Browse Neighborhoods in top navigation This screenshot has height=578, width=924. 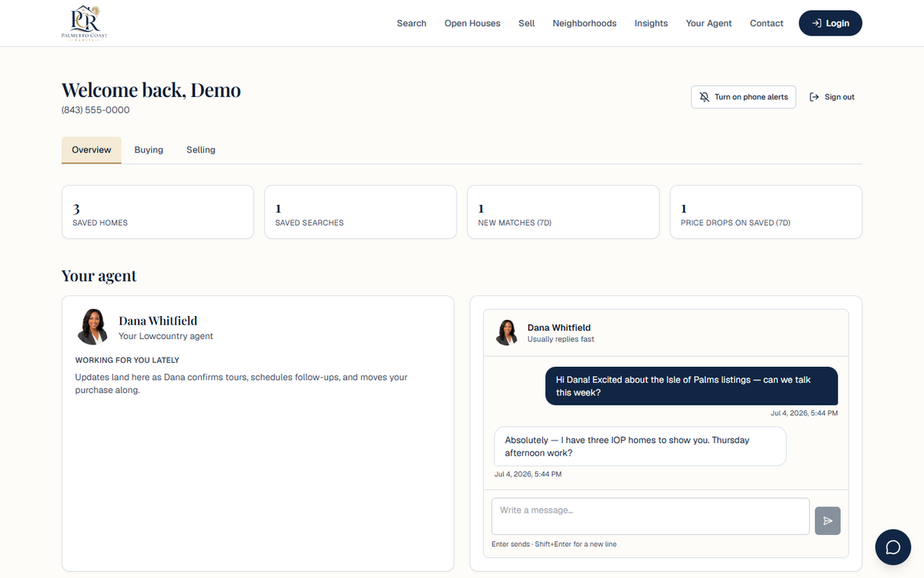584,23
